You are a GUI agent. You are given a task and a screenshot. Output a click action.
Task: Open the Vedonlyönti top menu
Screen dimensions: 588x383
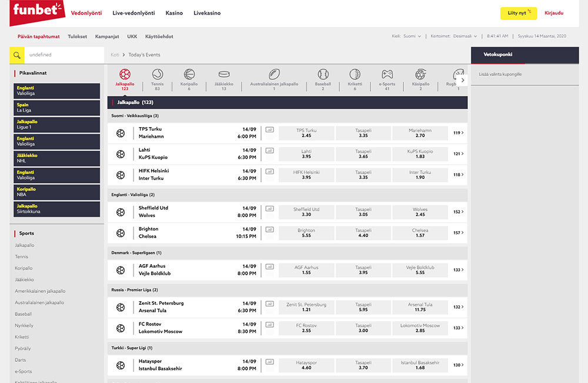click(x=86, y=13)
